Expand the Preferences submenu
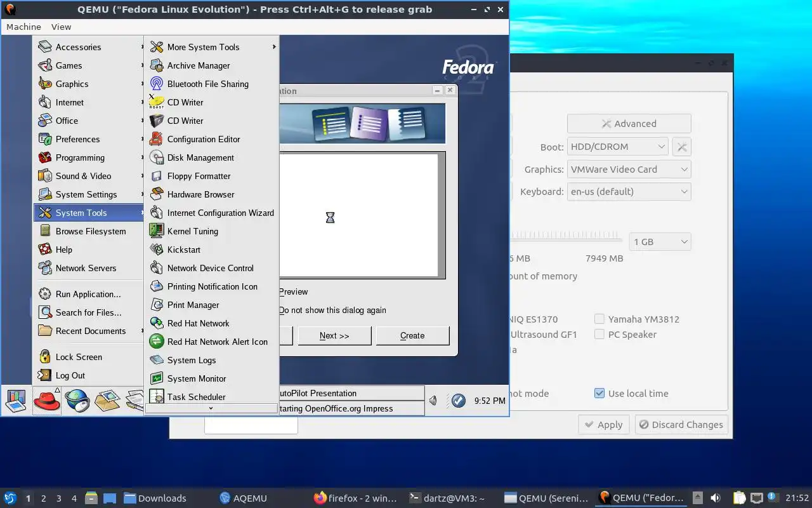 click(89, 139)
